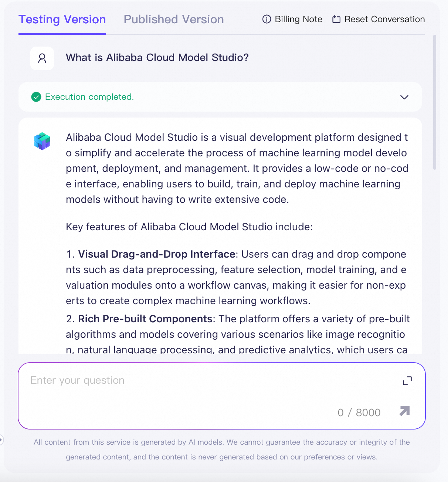Screen dimensions: 448x482
Task: Click the conversation vertical scrollbar
Action: click(x=435, y=102)
